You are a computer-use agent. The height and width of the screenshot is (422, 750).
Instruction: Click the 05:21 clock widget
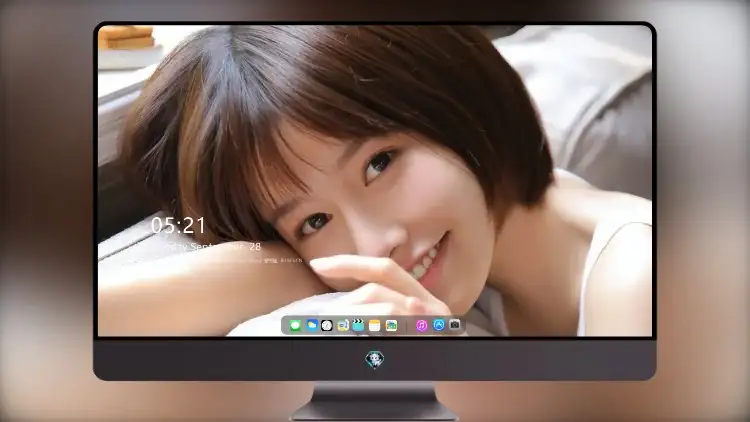pyautogui.click(x=178, y=225)
